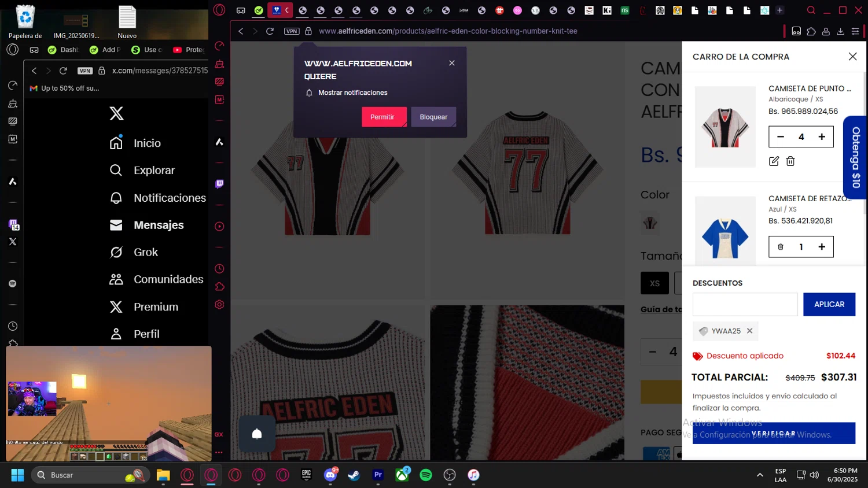Reload the aelfriceden product page

270,31
